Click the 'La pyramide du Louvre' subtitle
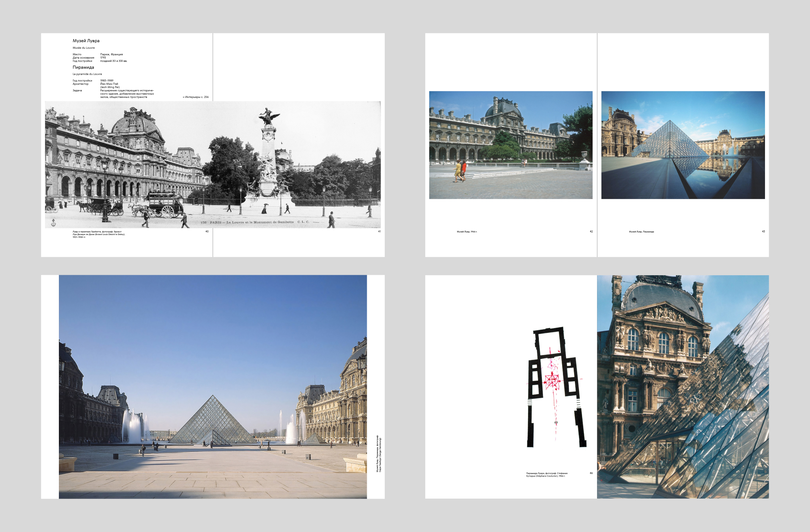This screenshot has height=532, width=810. pos(87,74)
